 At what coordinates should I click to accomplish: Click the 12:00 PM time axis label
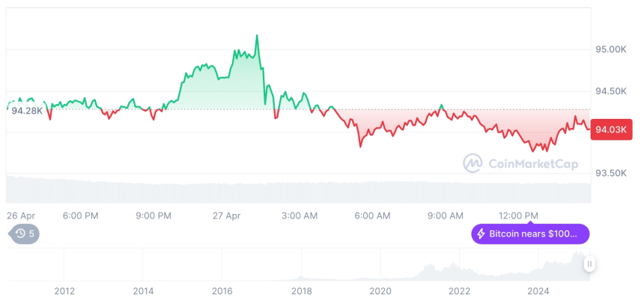coord(519,215)
